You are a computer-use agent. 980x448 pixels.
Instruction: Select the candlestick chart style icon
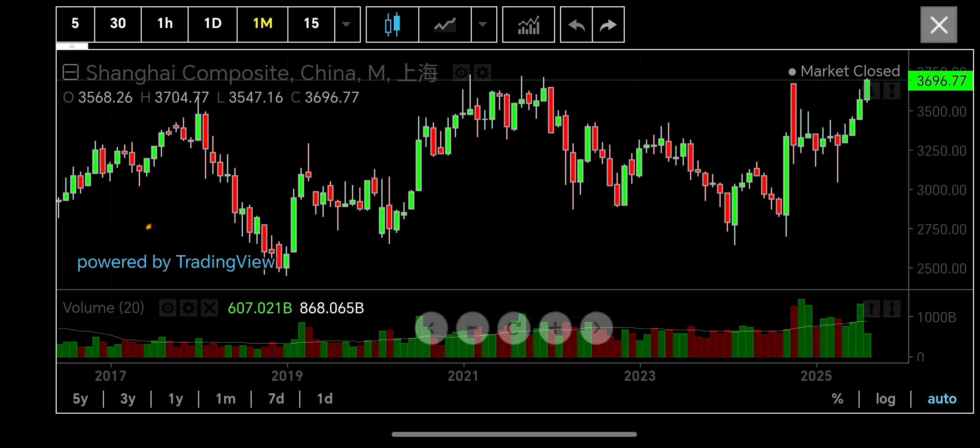[x=392, y=24]
